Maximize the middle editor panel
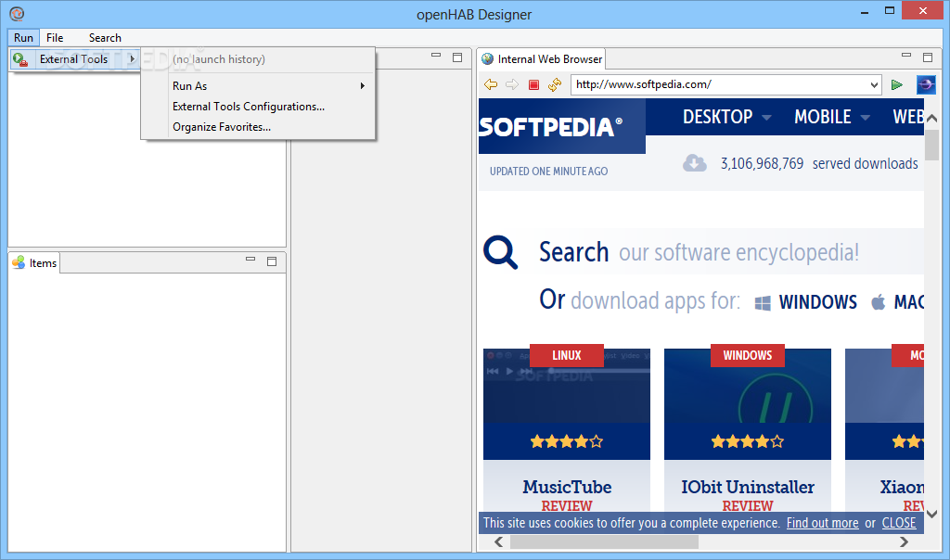Image resolution: width=950 pixels, height=560 pixels. tap(457, 57)
